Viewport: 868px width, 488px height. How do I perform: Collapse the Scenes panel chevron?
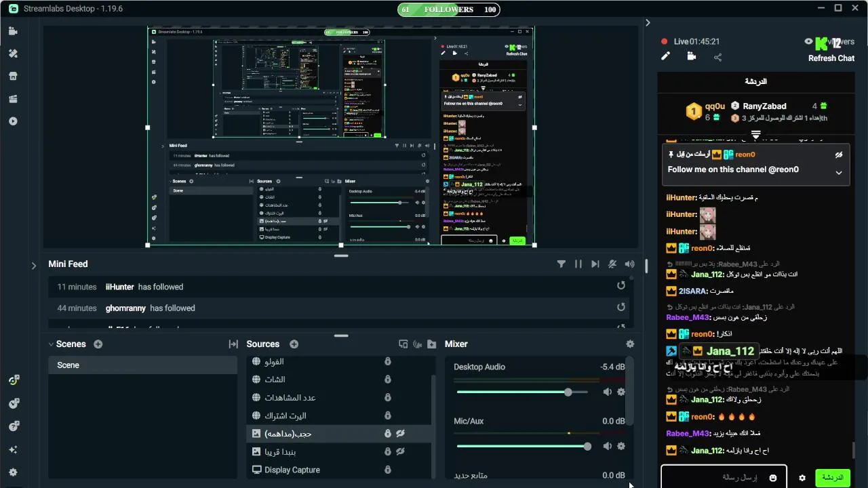click(x=51, y=344)
